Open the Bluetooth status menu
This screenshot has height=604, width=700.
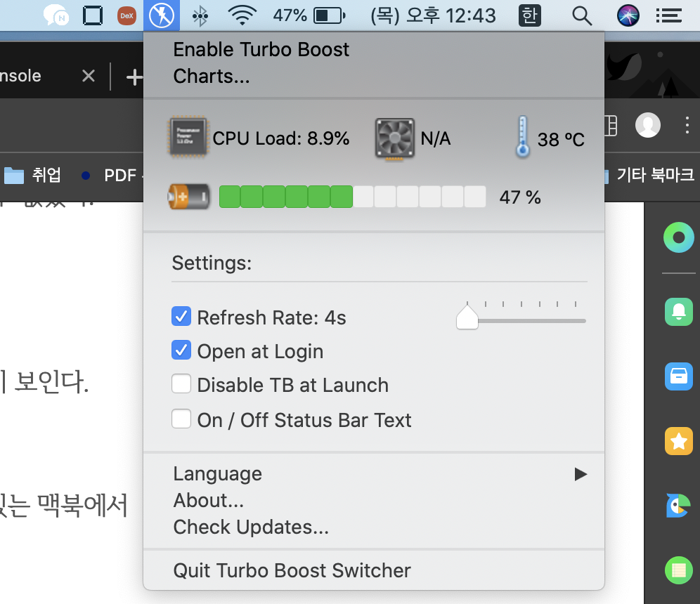200,16
